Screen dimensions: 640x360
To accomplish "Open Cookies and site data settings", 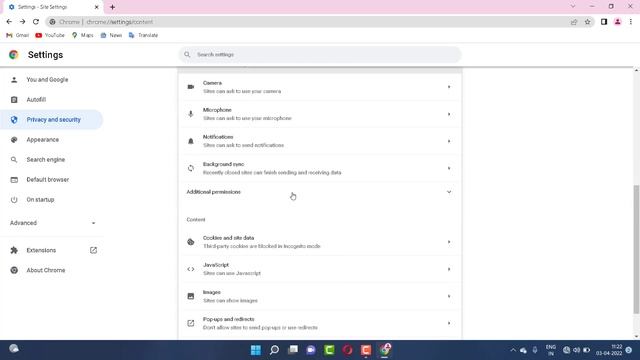I will (x=320, y=242).
